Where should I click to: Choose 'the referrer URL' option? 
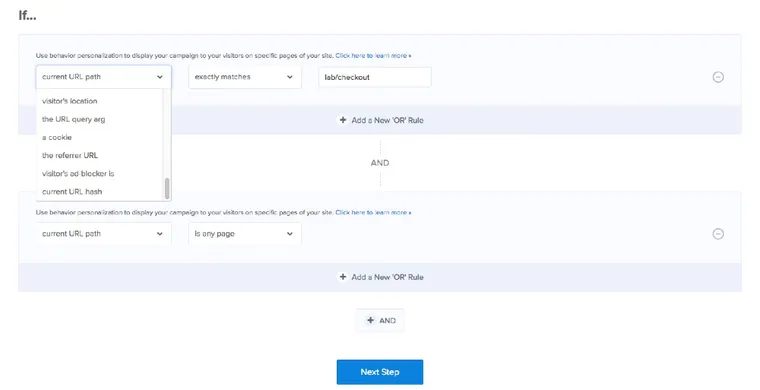[x=99, y=156]
